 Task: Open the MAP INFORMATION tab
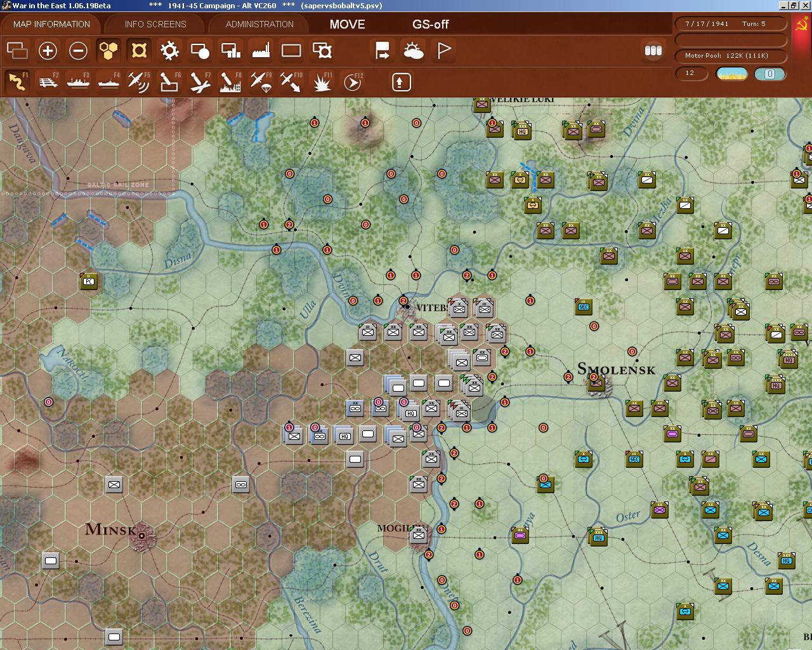pyautogui.click(x=51, y=24)
